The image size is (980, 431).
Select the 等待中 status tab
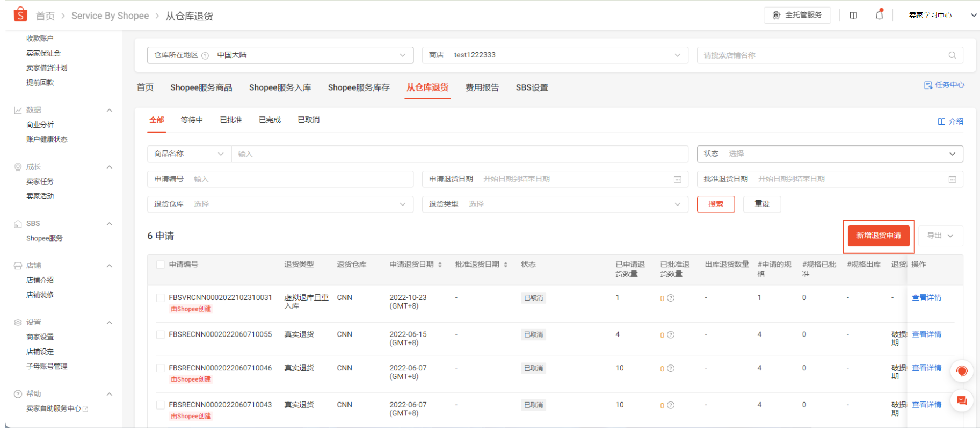coord(192,120)
